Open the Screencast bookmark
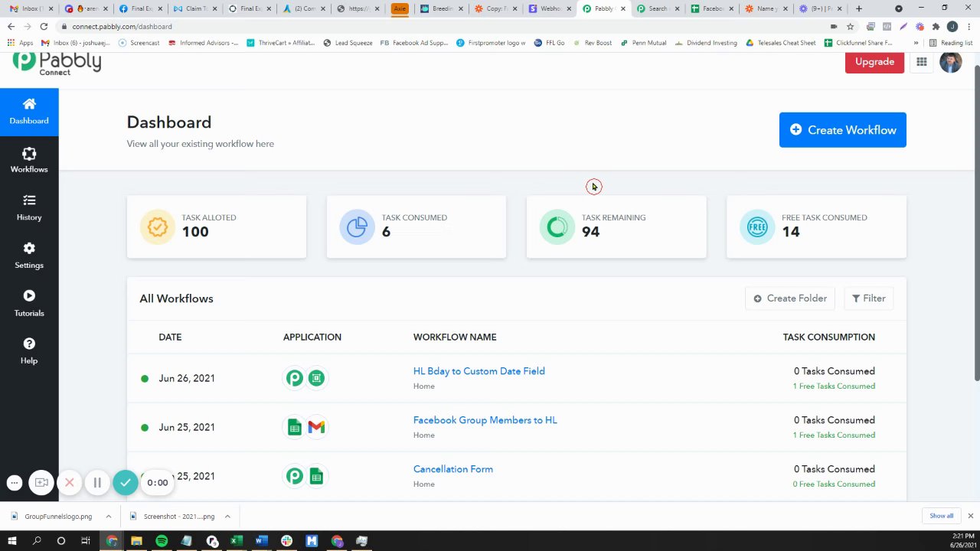 139,43
